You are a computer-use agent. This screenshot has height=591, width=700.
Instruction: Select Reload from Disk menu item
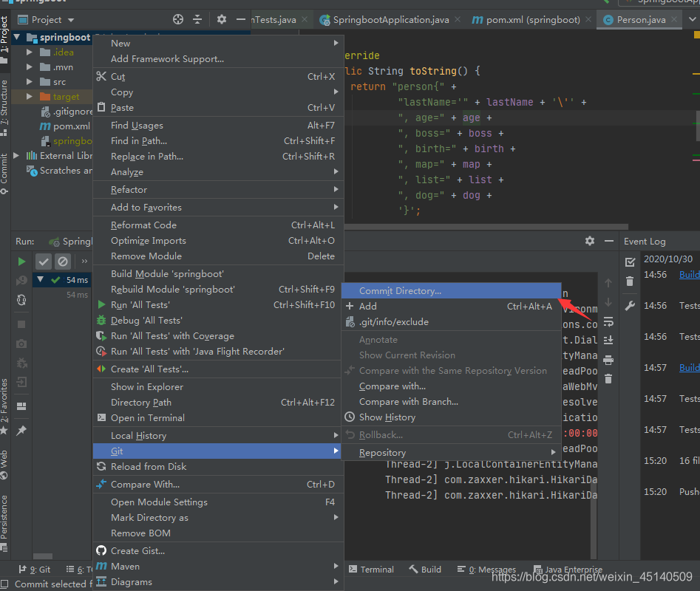coord(218,467)
